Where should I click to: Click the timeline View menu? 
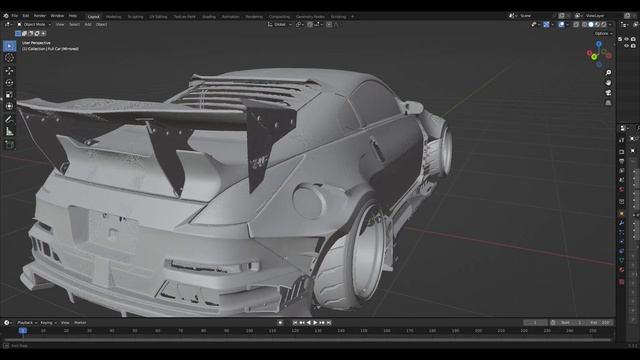[65, 322]
